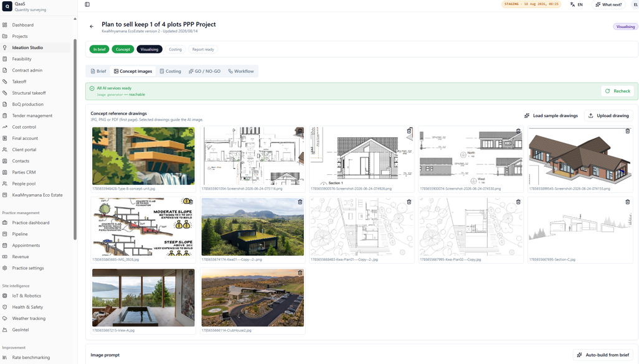
Task: Select the Section-C drawing thumbnail
Action: (x=580, y=226)
